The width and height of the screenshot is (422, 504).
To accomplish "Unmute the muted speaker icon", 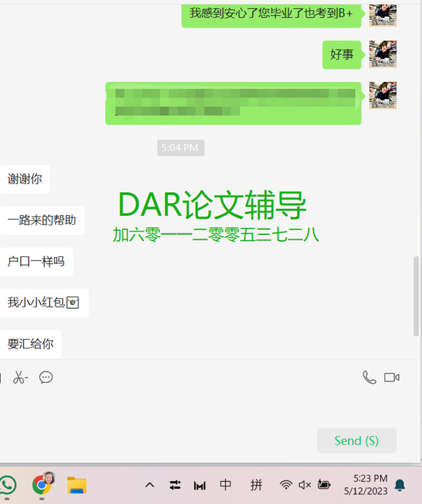I will 304,484.
